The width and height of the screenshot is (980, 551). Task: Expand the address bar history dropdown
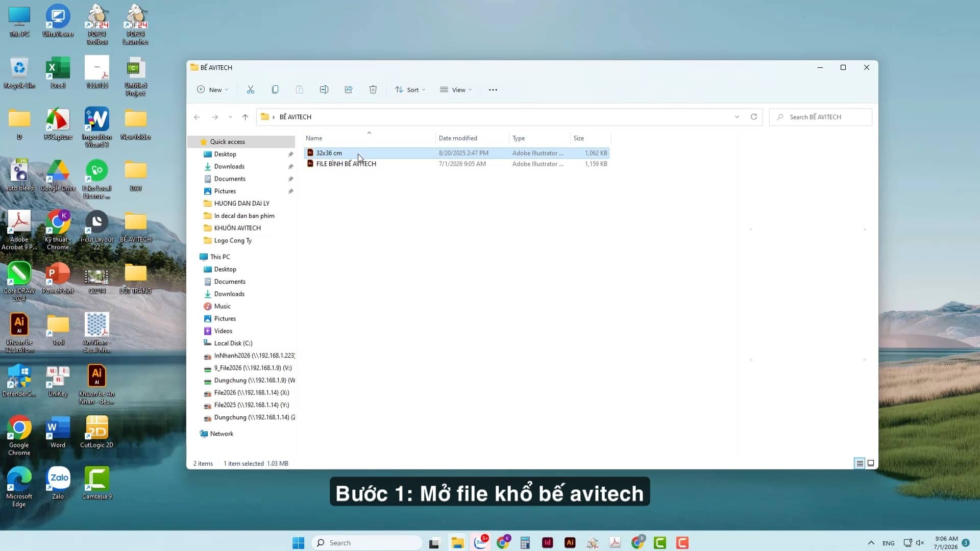[737, 117]
